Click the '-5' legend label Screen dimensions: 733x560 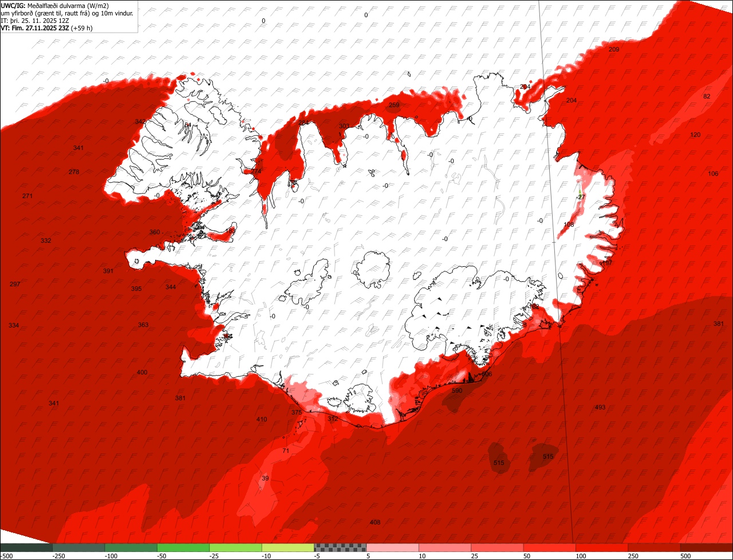click(318, 556)
